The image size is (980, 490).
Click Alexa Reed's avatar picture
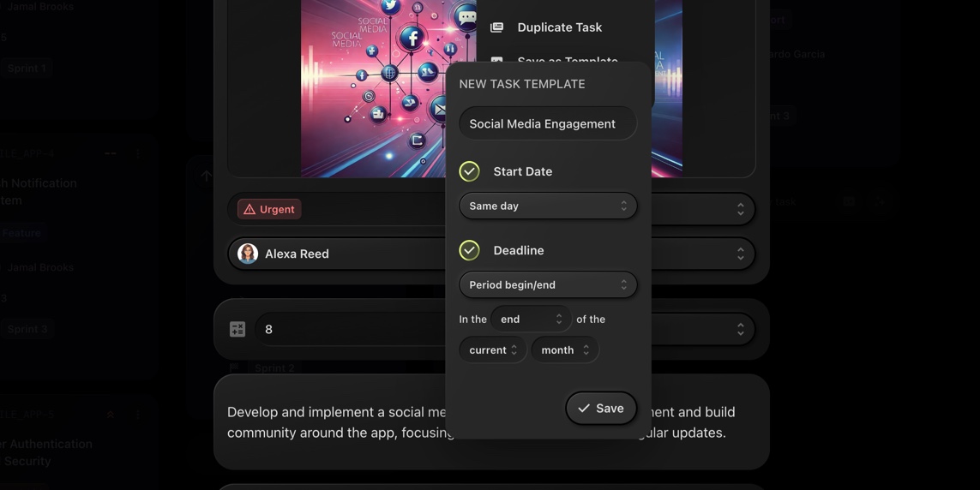[248, 254]
